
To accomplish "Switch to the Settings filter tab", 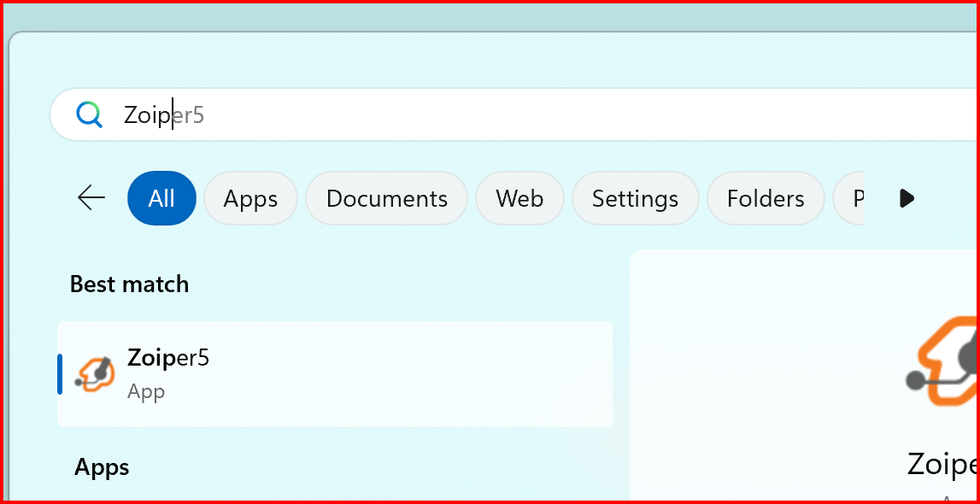I will [635, 198].
